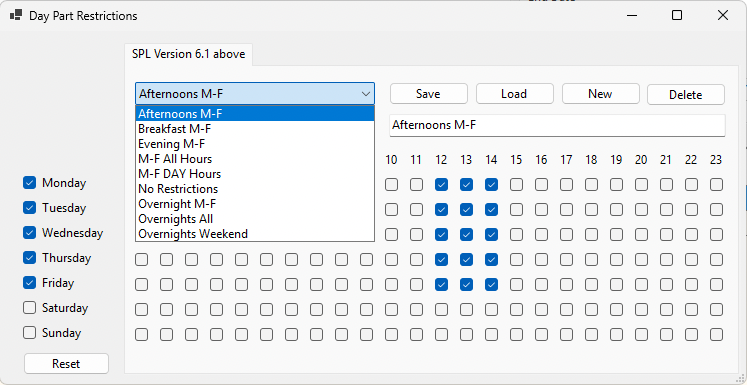Uncheck Wednesday hour 13 checkbox
The width and height of the screenshot is (747, 385).
click(466, 234)
